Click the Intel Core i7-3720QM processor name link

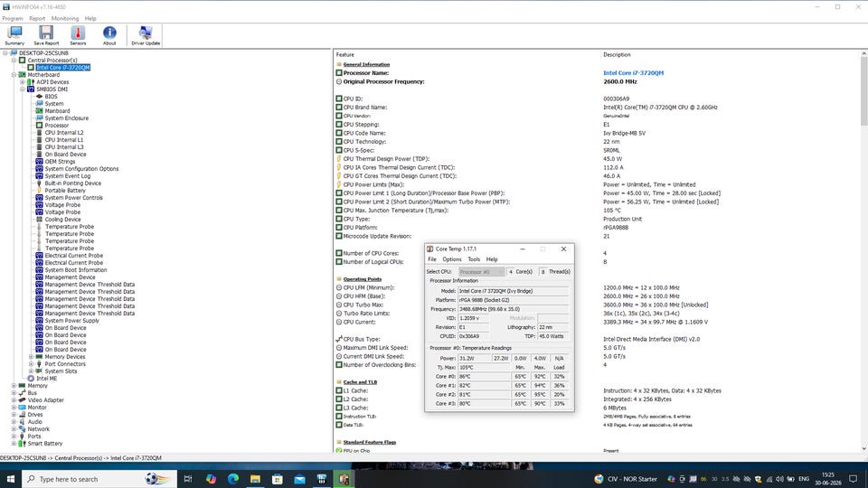point(633,73)
